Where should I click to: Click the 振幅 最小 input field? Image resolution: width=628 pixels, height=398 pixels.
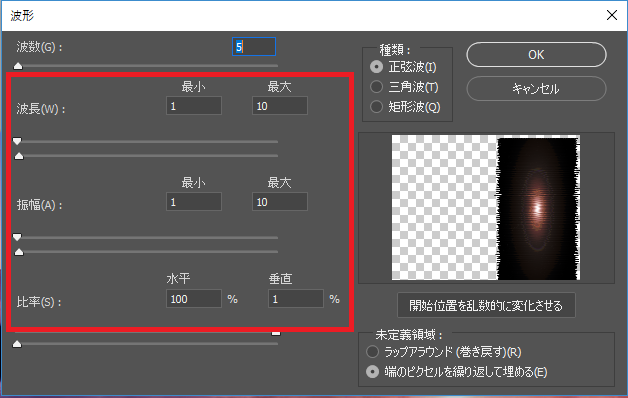point(194,202)
